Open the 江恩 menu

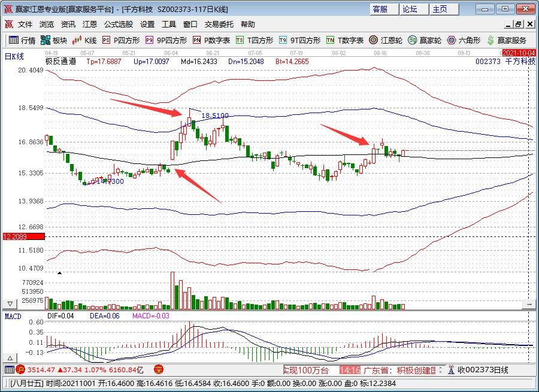(x=89, y=25)
